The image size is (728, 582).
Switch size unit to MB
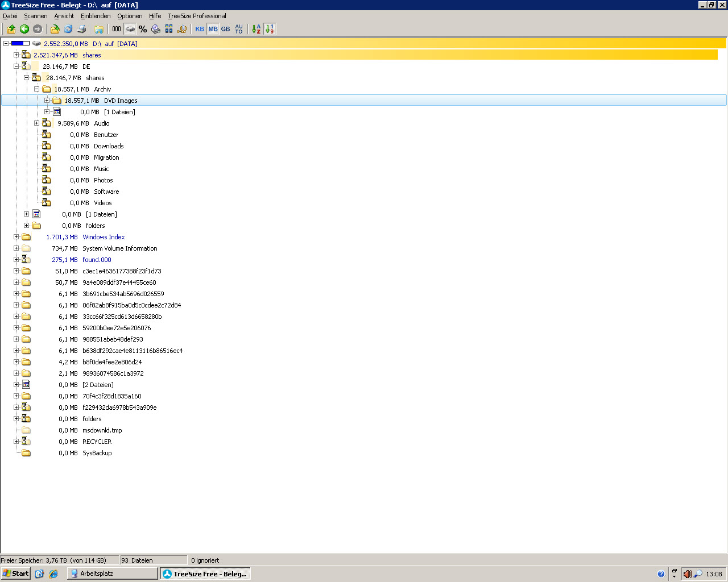tap(213, 29)
